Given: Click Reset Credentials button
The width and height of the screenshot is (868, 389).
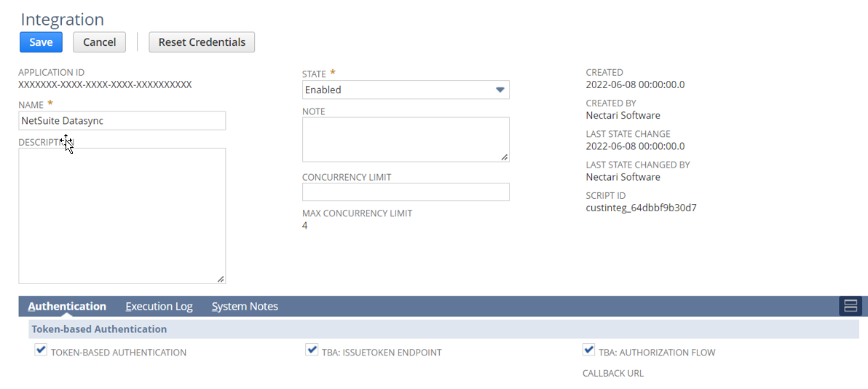Looking at the screenshot, I should tap(202, 42).
